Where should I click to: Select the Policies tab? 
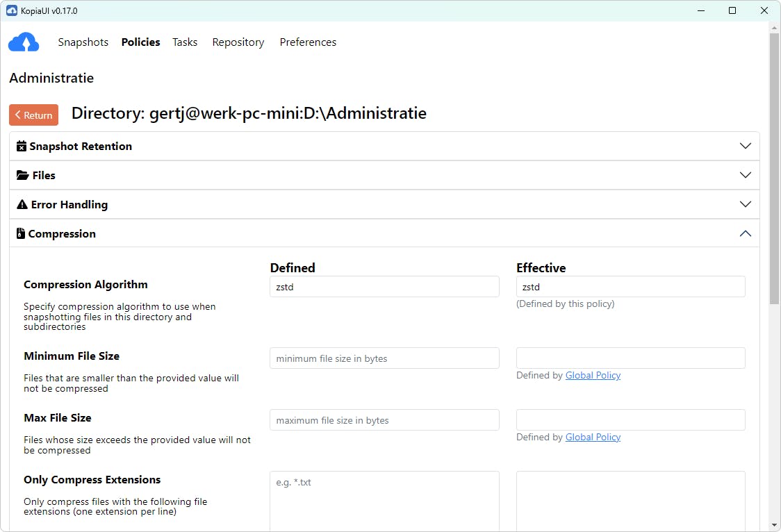[x=140, y=42]
